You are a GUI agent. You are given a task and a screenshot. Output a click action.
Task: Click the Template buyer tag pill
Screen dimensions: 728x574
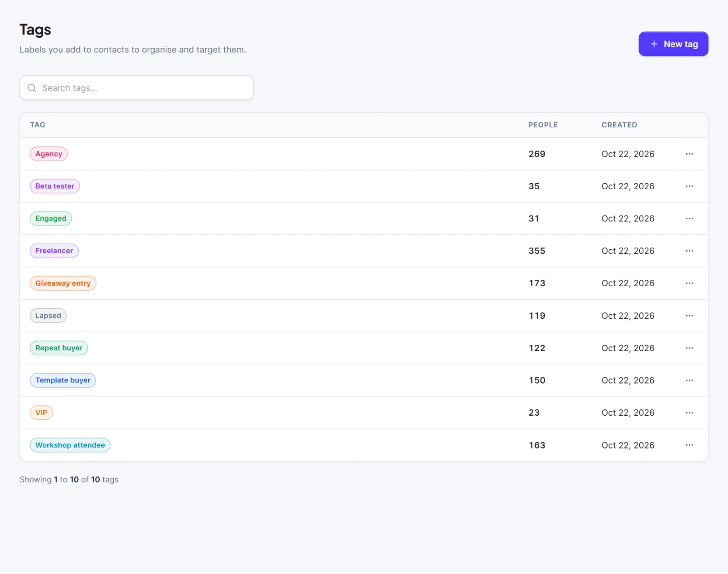[x=63, y=380]
